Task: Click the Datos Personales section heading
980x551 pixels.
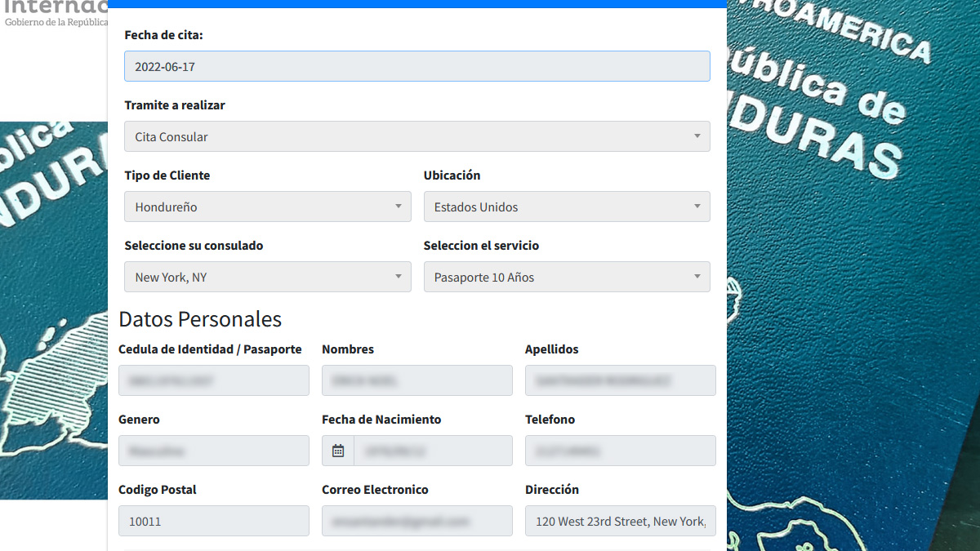Action: [200, 319]
